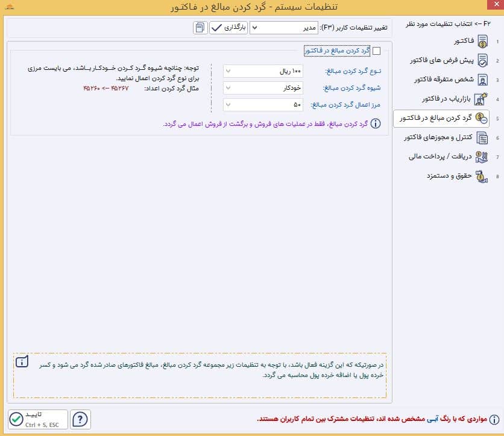Click the توجه note about automatic rounding
Screen dimensions: 504x436
(x=113, y=73)
